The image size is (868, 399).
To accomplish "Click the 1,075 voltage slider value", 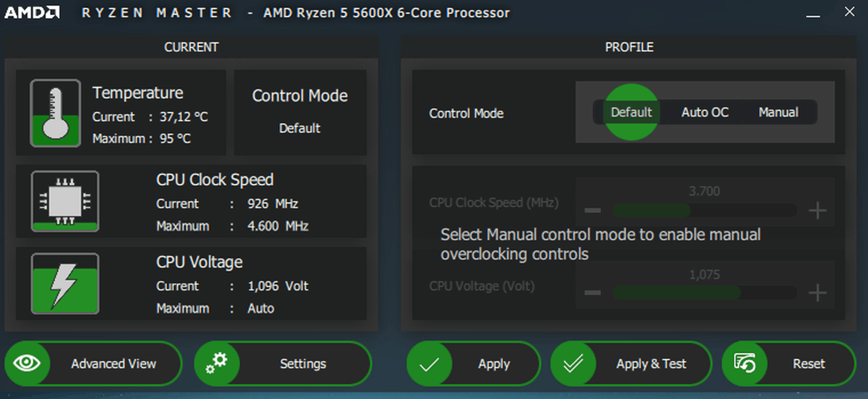I will point(704,275).
